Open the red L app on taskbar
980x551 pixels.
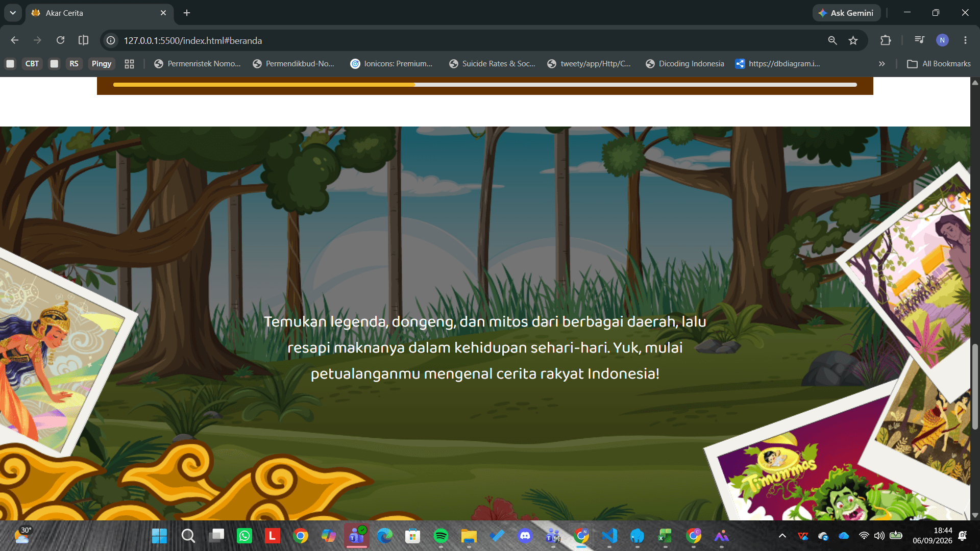tap(273, 536)
